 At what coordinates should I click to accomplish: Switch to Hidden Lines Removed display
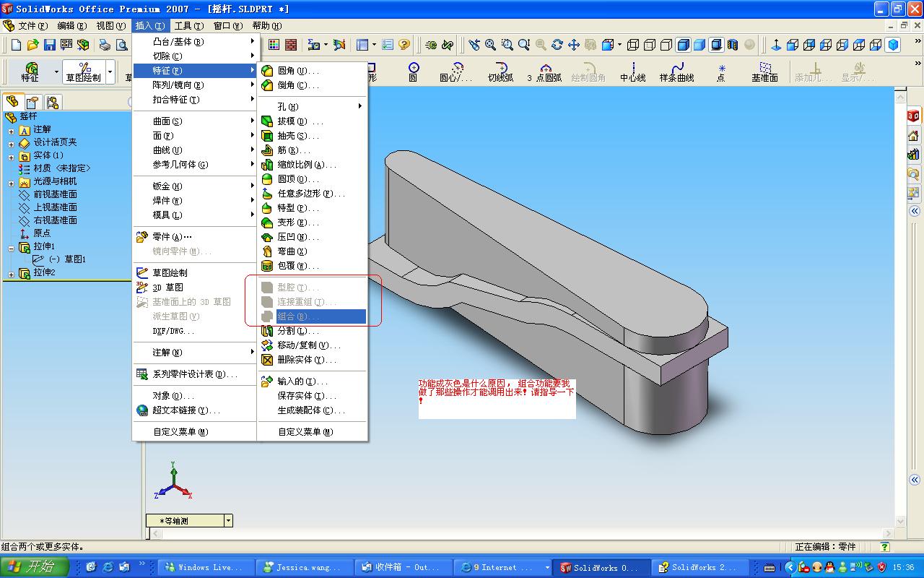(666, 45)
